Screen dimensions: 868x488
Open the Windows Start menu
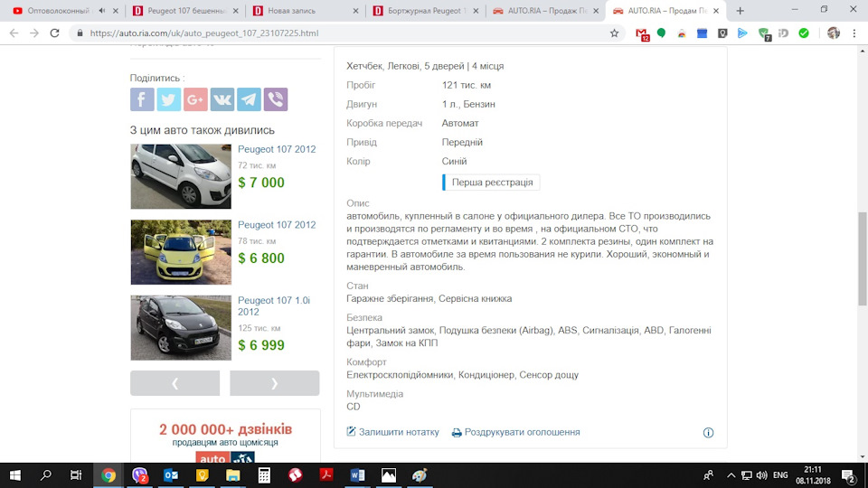15,475
